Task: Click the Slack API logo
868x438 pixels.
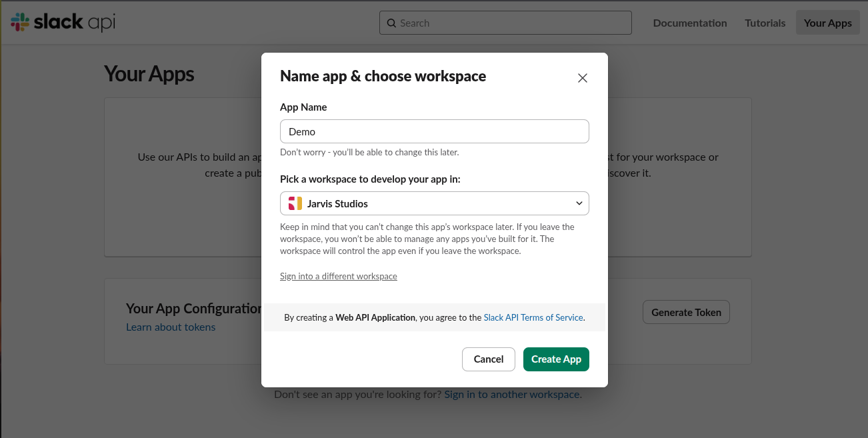Action: pyautogui.click(x=63, y=23)
